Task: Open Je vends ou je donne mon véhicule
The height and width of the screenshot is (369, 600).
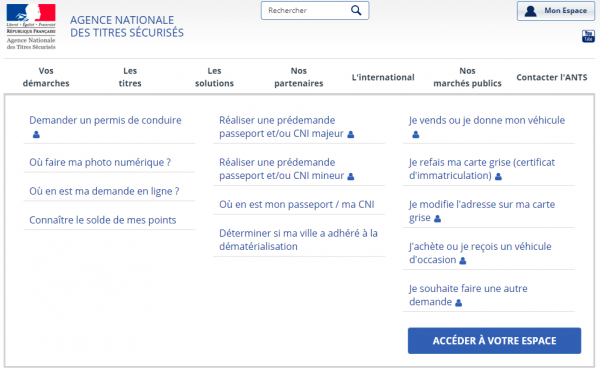Action: (487, 120)
